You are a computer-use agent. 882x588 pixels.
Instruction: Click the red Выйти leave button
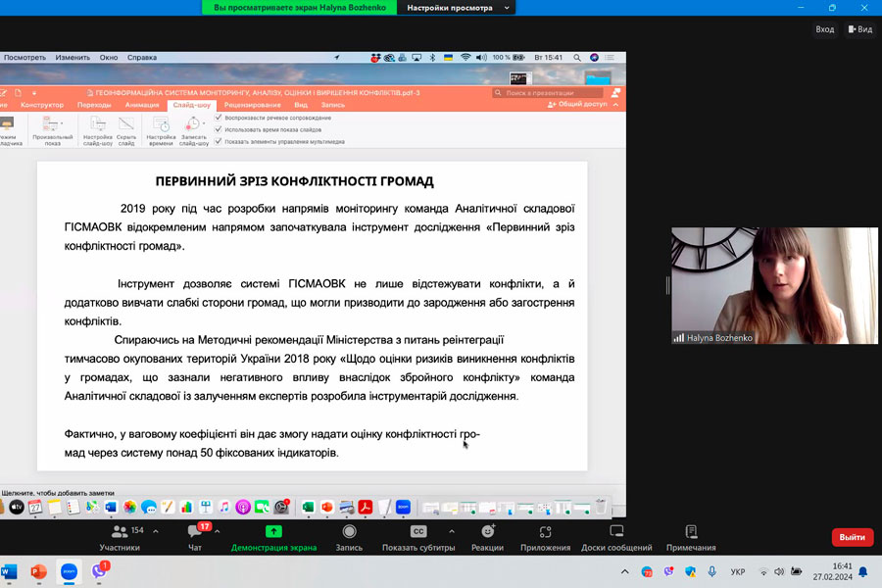(x=852, y=537)
